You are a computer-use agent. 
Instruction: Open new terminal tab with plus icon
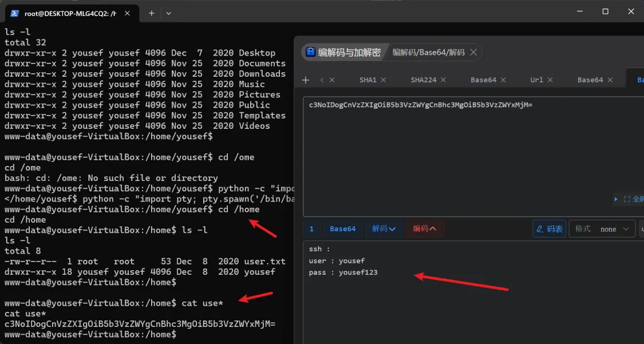coord(152,13)
